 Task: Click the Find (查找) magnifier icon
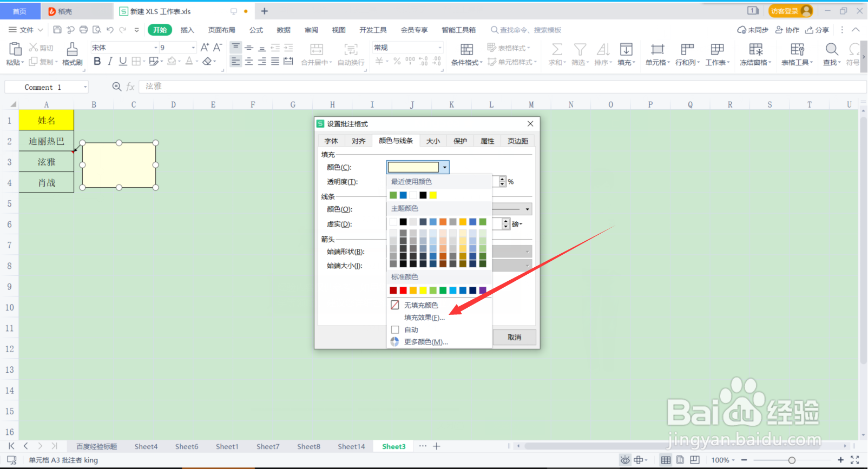(x=832, y=50)
